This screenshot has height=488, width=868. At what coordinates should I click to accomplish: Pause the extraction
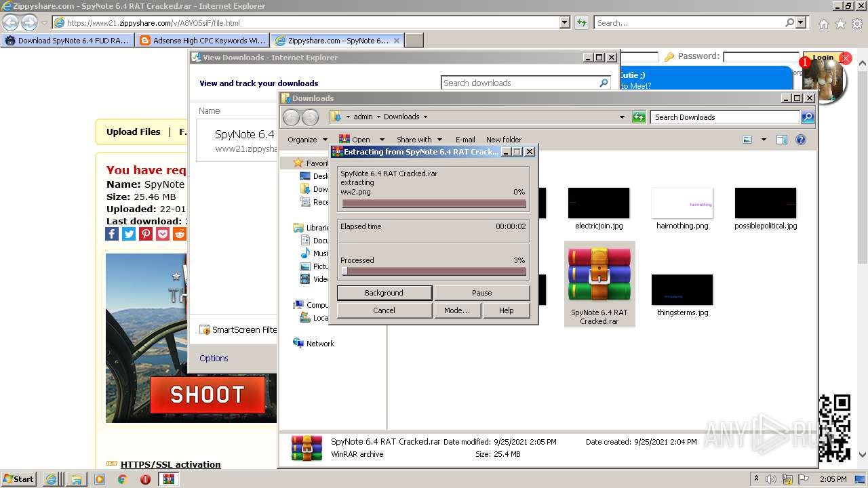pyautogui.click(x=482, y=293)
